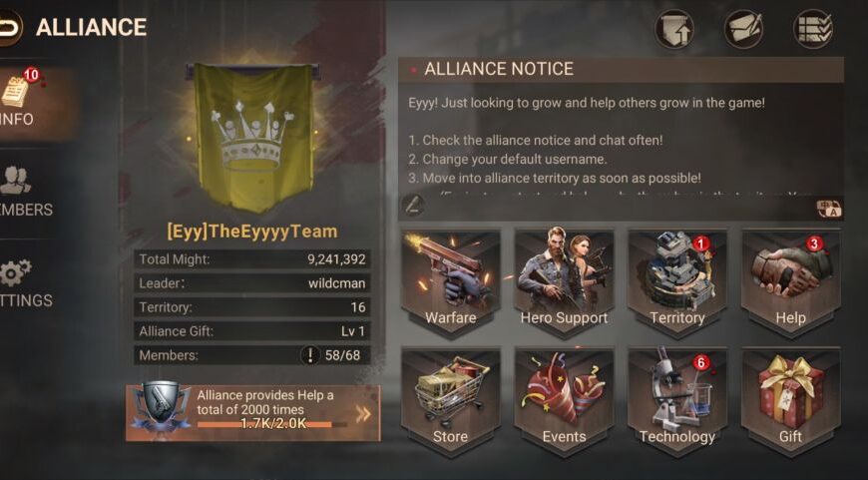Open the Events party tile
The height and width of the screenshot is (480, 868).
pos(564,401)
